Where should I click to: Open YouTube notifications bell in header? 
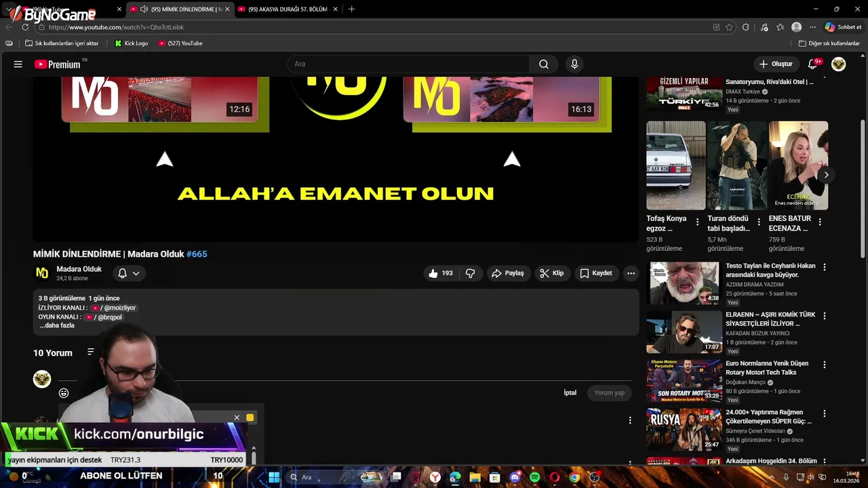[x=813, y=64]
